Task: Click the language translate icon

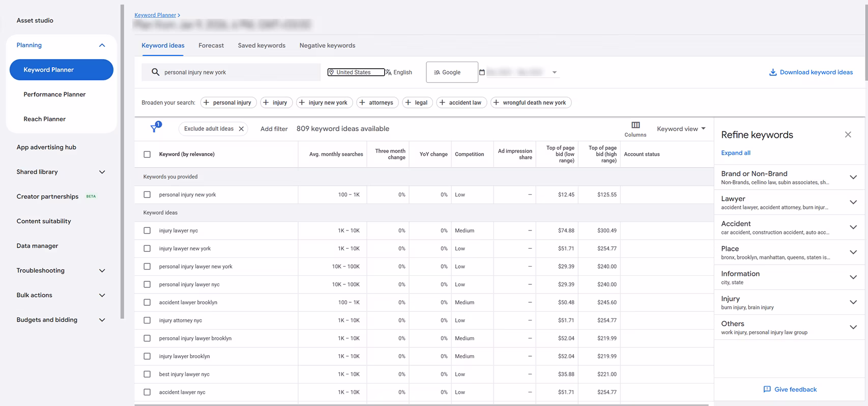Action: tap(389, 72)
